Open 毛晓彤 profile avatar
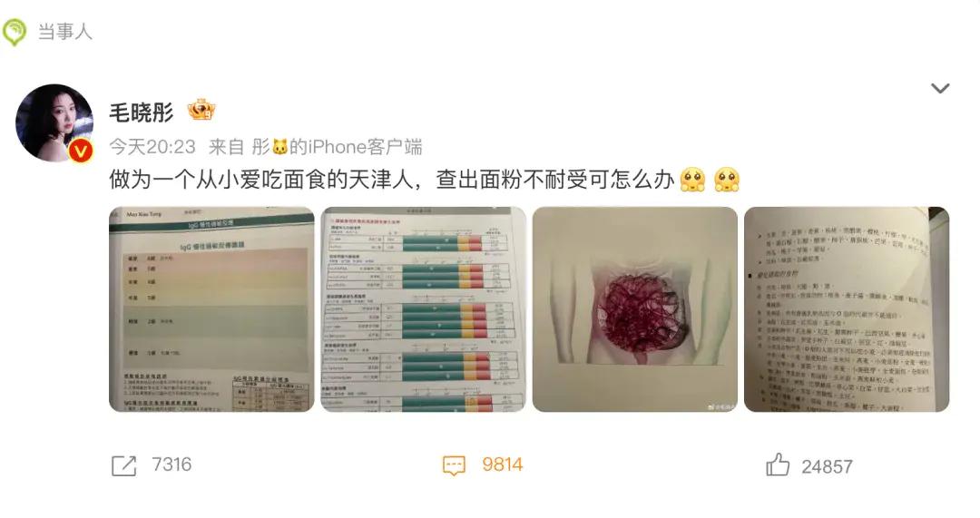This screenshot has width=980, height=518. [54, 123]
